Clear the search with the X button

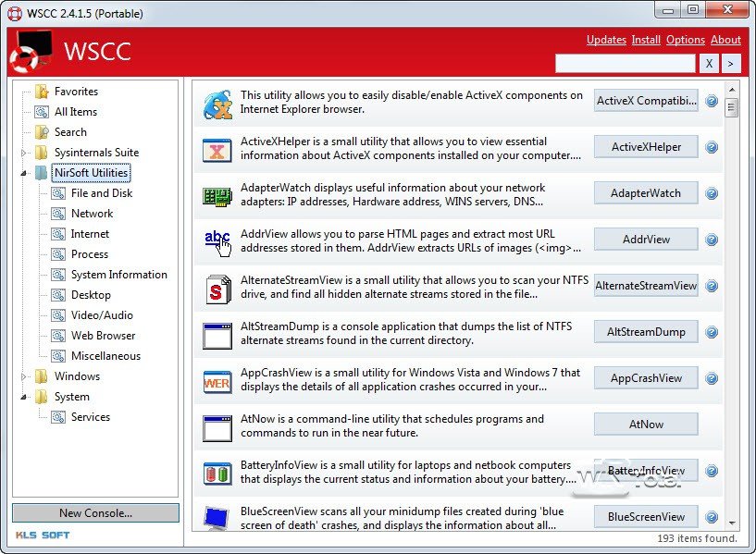709,64
